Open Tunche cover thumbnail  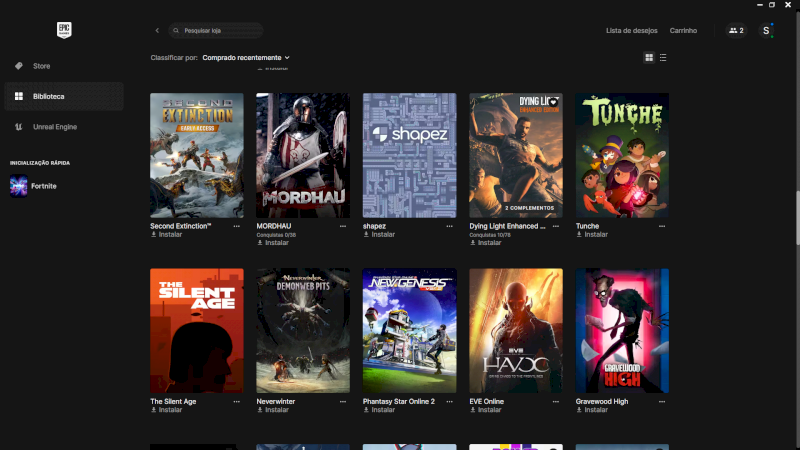tap(622, 156)
